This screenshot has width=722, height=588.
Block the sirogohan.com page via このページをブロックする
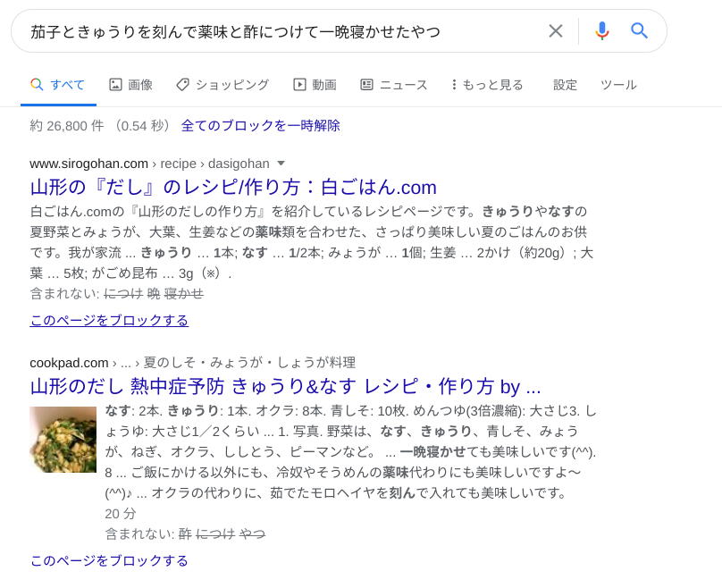(109, 320)
